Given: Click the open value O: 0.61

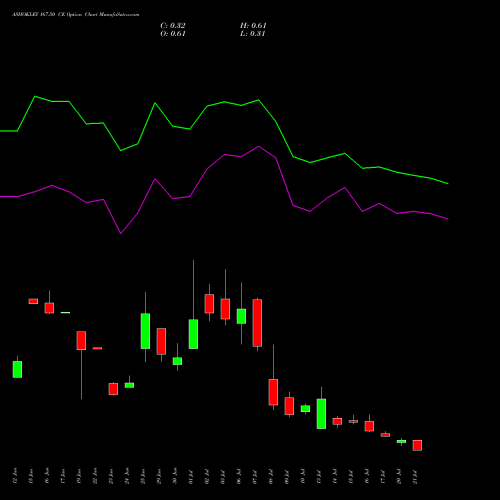Looking at the screenshot, I should [x=173, y=34].
